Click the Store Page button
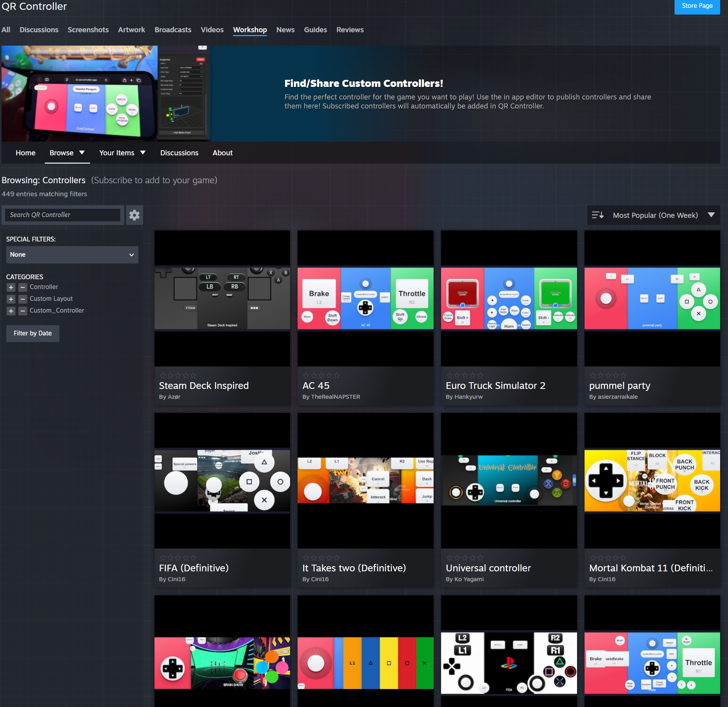728x707 pixels. (697, 6)
